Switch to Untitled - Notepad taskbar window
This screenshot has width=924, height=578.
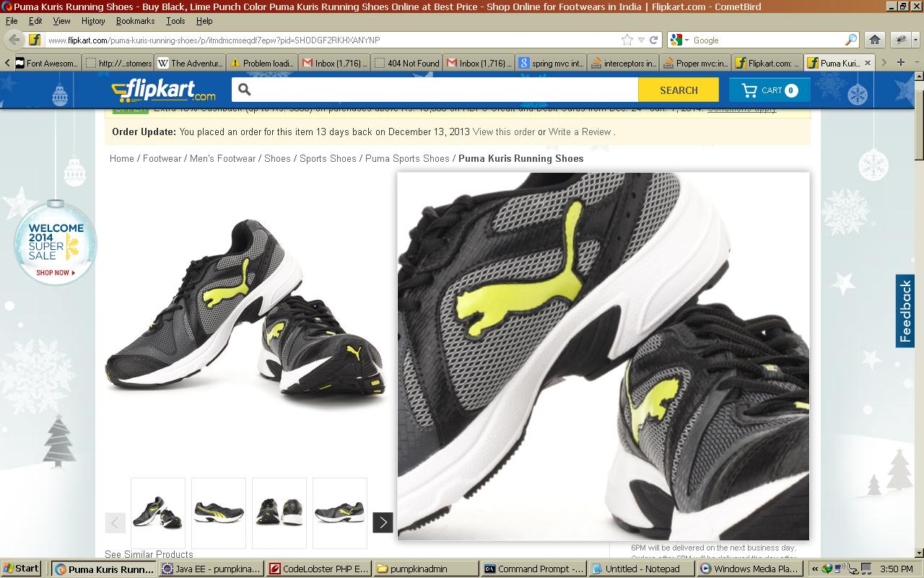[x=641, y=569]
